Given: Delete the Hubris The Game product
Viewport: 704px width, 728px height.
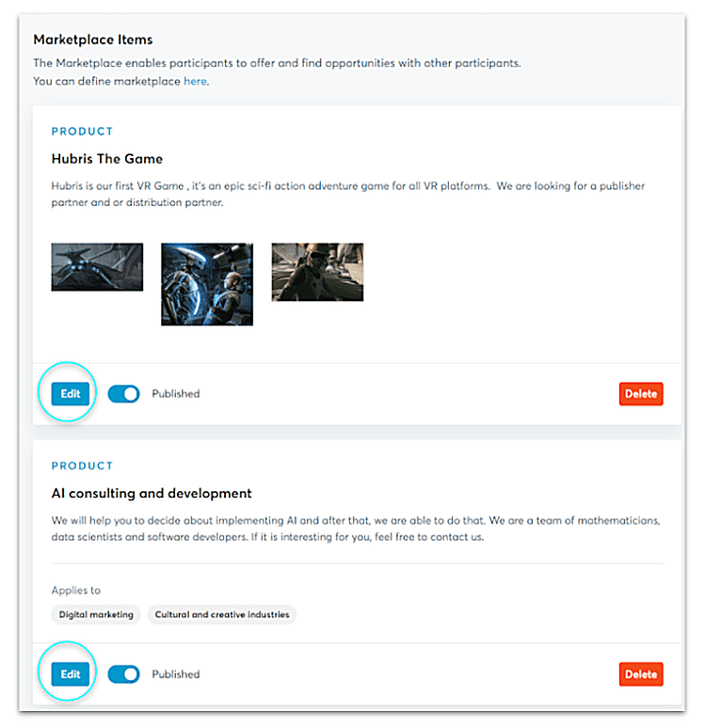Looking at the screenshot, I should pyautogui.click(x=641, y=394).
